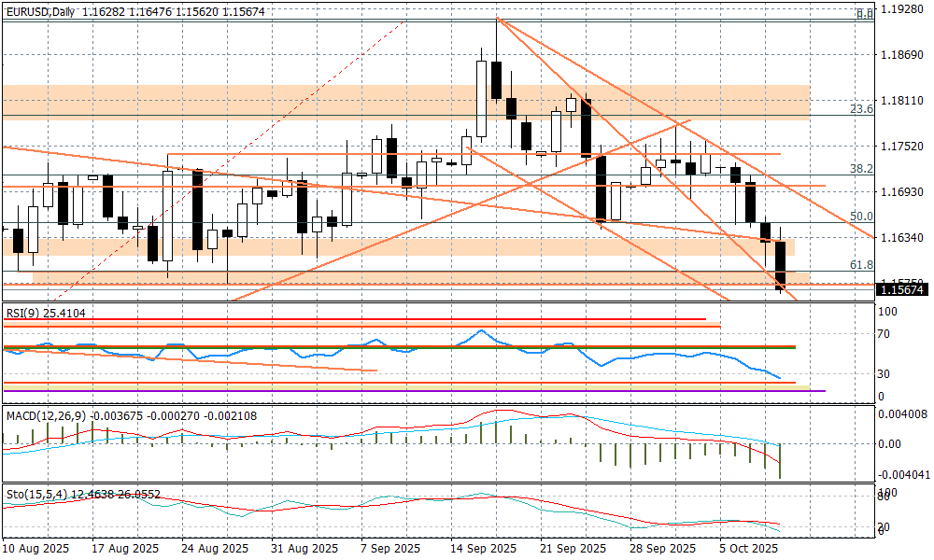Image resolution: width=934 pixels, height=560 pixels.
Task: Click the -0.004041 MACD axis value
Action: click(x=902, y=475)
